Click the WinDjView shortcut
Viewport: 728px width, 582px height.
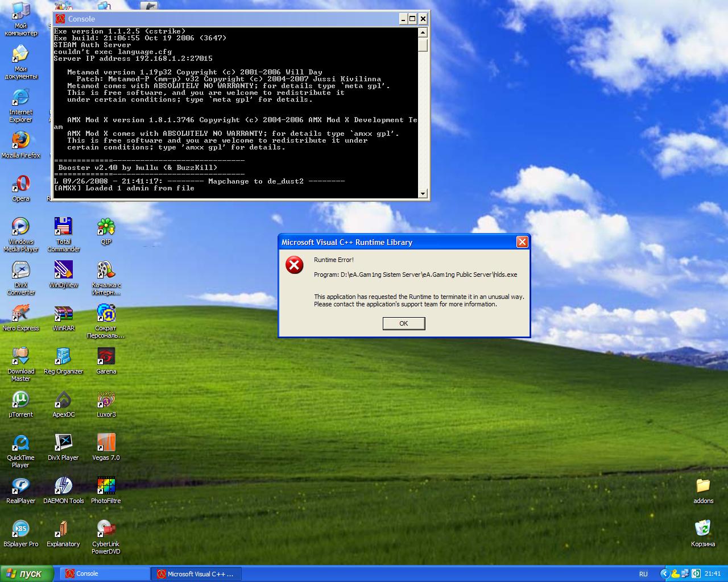64,274
